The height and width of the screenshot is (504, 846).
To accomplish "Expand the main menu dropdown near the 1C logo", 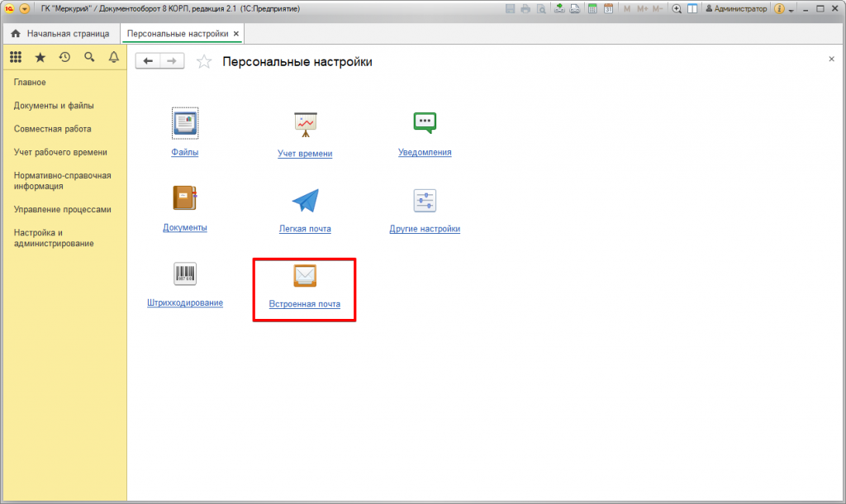I will (24, 8).
